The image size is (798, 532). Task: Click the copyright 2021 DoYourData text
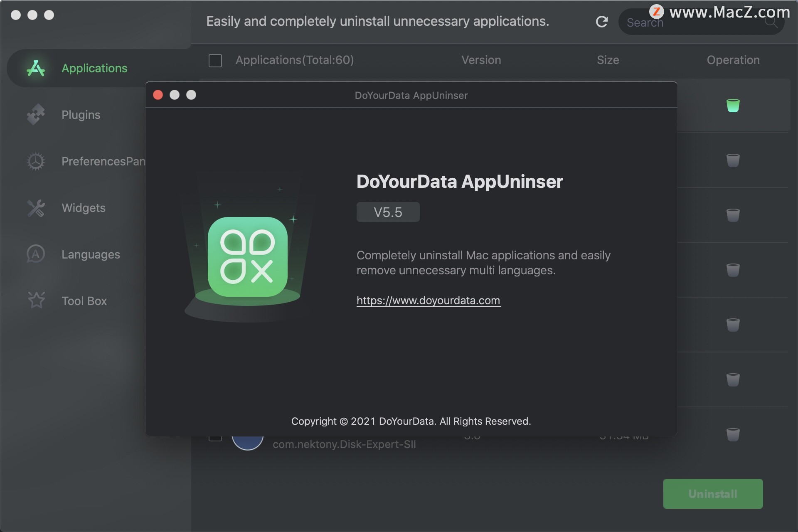click(411, 421)
